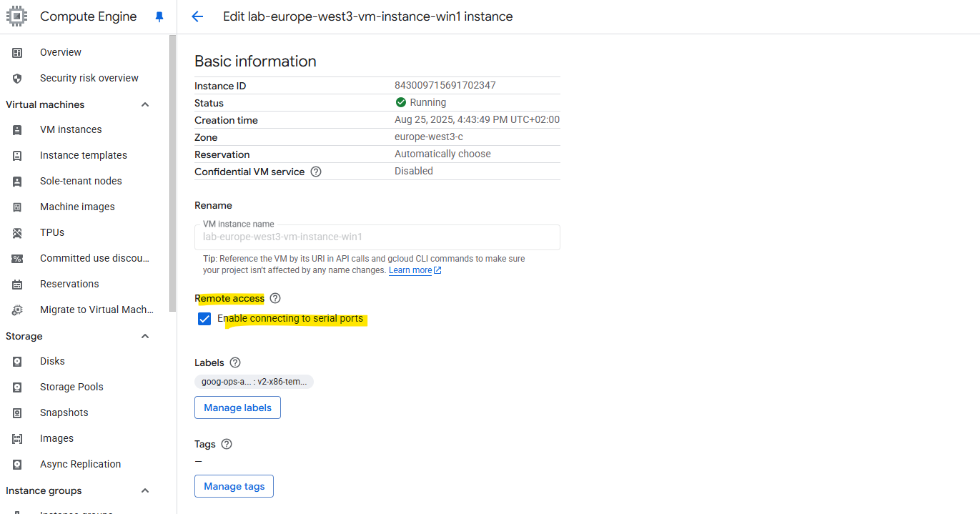Click the Reservations calendar icon
This screenshot has height=514, width=980.
pyautogui.click(x=17, y=284)
